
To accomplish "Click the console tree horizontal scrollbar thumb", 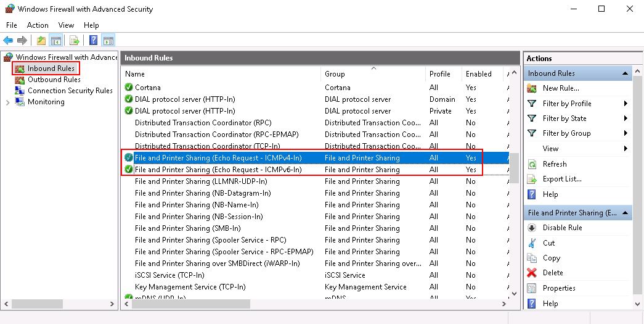I will pos(37,304).
